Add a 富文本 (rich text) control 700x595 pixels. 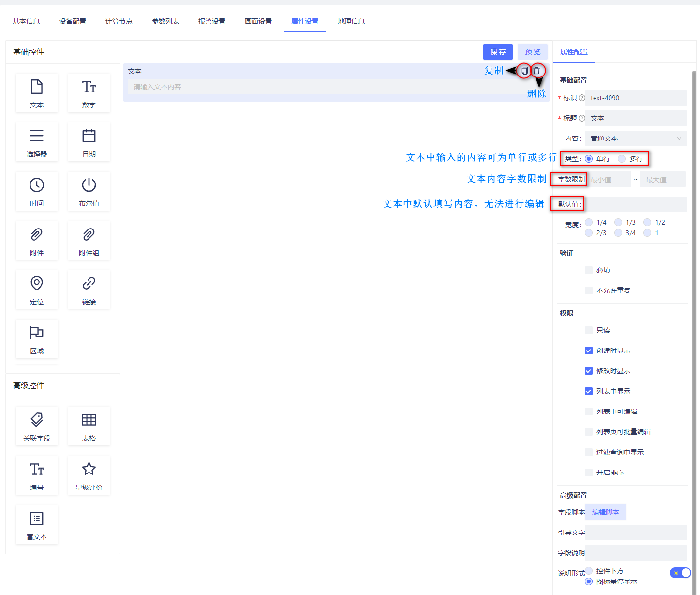click(x=36, y=524)
